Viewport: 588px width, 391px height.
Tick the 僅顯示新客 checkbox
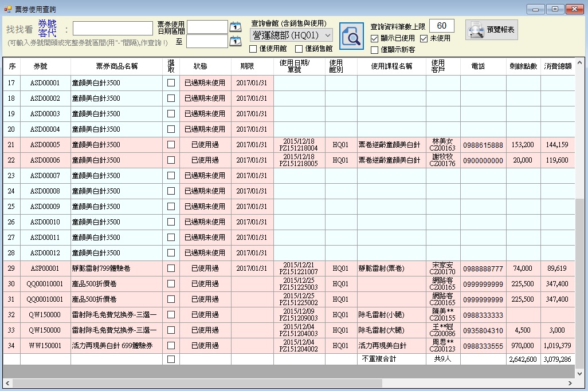(375, 50)
